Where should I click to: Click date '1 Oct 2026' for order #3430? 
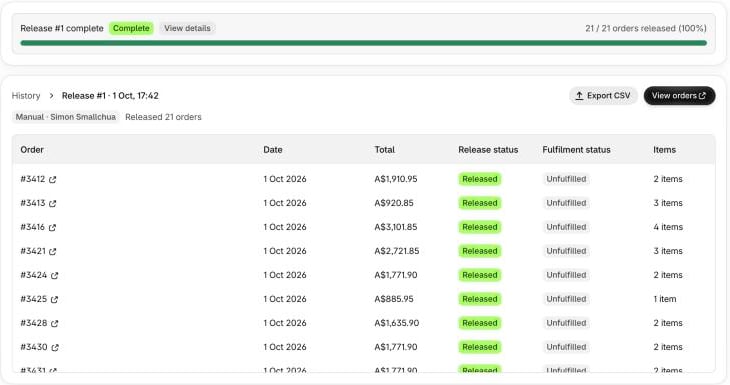pos(285,347)
